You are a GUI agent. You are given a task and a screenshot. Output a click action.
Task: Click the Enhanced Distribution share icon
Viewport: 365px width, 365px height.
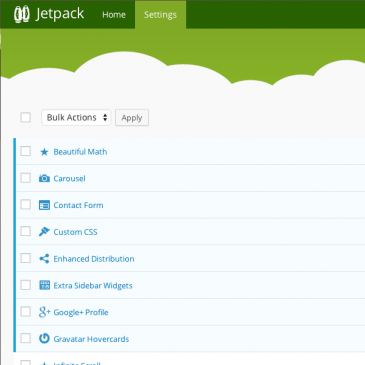click(44, 258)
